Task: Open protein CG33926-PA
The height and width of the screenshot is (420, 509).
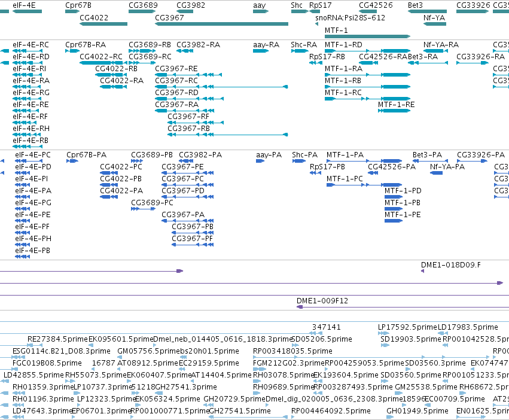Action: [481, 155]
